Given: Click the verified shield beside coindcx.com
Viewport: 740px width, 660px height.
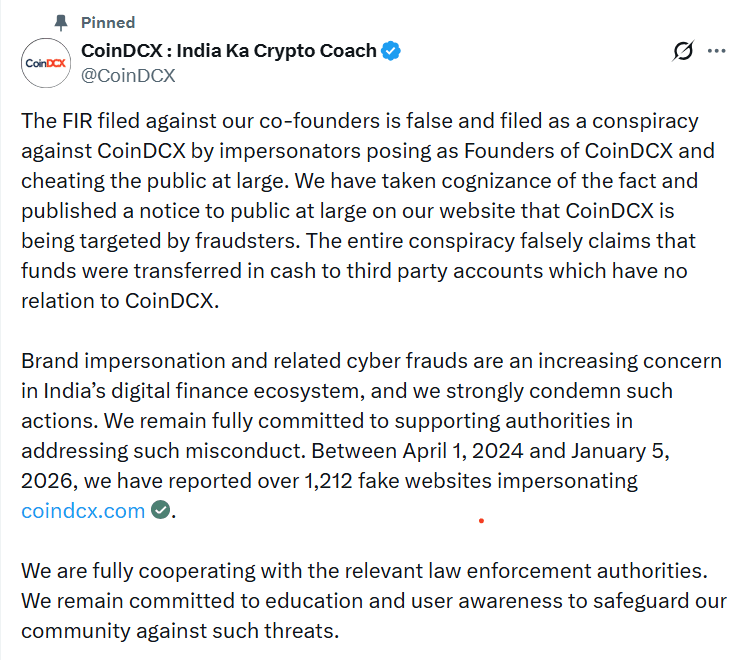Looking at the screenshot, I should click(x=160, y=511).
